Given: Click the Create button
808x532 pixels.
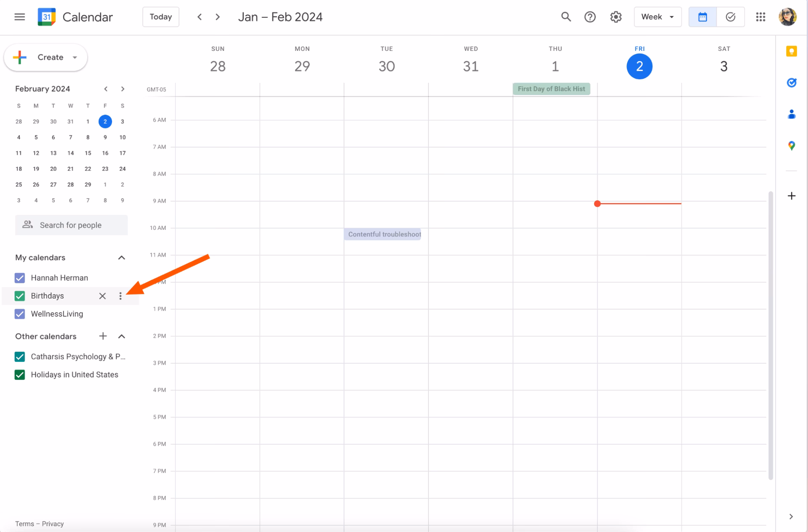Looking at the screenshot, I should click(45, 57).
